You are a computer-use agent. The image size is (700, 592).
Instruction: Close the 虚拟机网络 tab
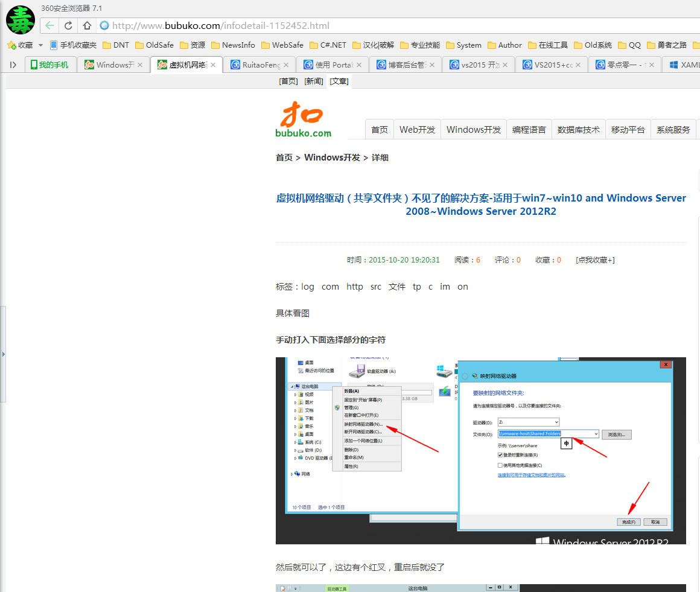click(x=213, y=65)
